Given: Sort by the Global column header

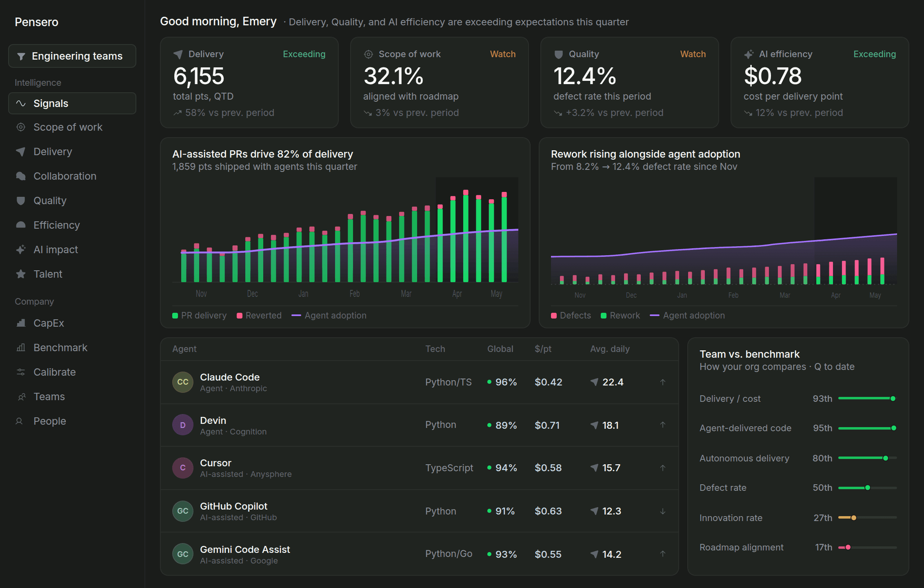Looking at the screenshot, I should [500, 349].
